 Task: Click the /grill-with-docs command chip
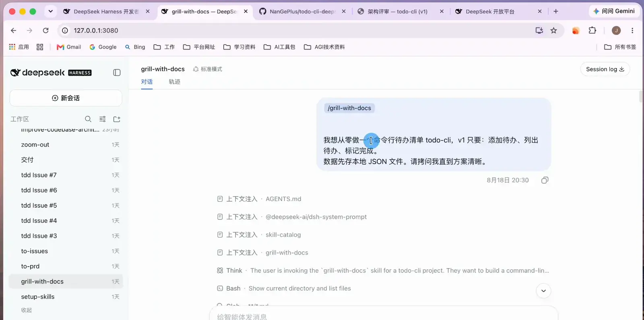[x=349, y=108]
